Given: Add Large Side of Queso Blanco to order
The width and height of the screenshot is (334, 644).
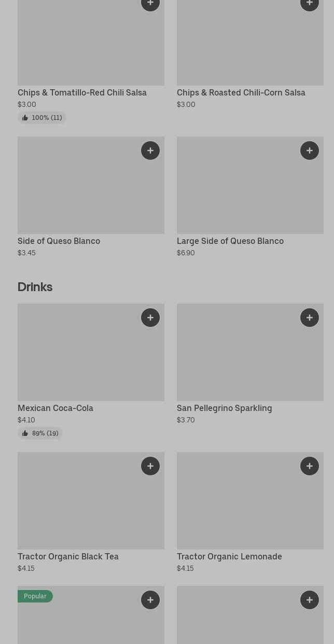Looking at the screenshot, I should 310,150.
